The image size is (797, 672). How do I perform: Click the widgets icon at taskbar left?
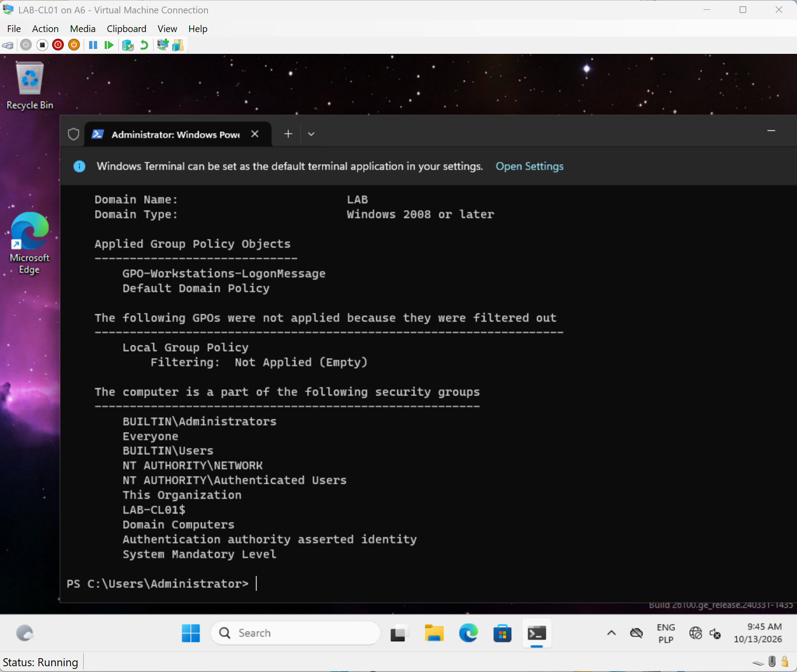(x=24, y=633)
